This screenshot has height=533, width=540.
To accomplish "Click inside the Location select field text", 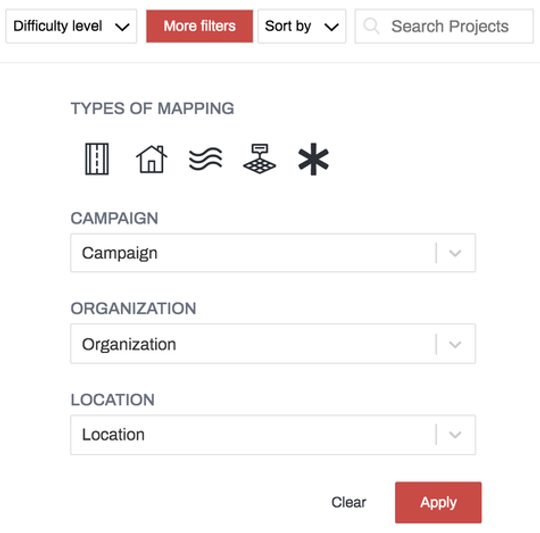I will 113,435.
